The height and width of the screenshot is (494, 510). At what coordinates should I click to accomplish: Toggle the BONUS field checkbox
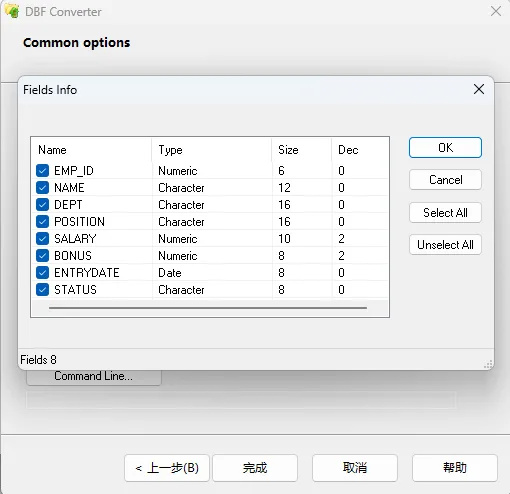coord(42,256)
